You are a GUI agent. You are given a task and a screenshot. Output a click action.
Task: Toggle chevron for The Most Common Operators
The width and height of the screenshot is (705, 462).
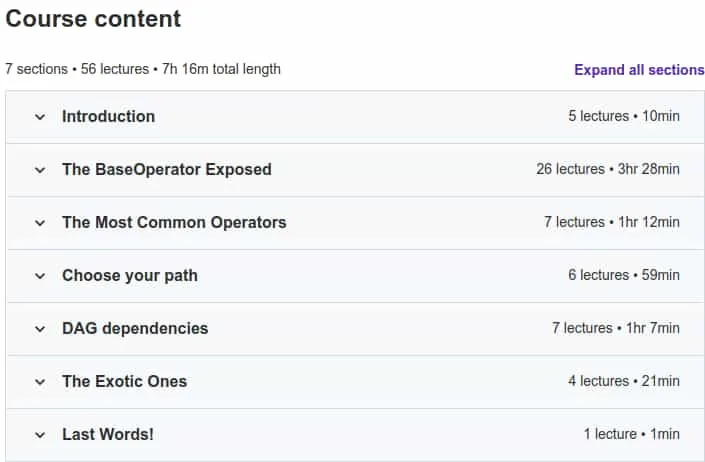coord(40,223)
